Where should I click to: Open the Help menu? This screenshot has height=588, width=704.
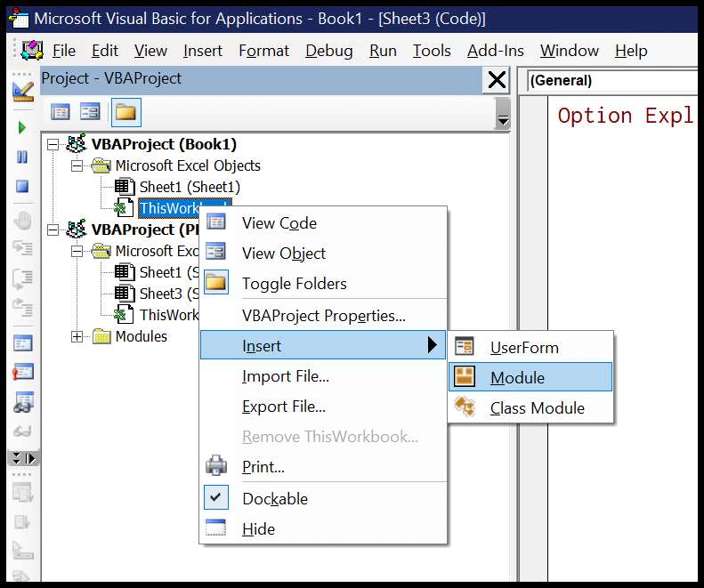click(x=631, y=51)
